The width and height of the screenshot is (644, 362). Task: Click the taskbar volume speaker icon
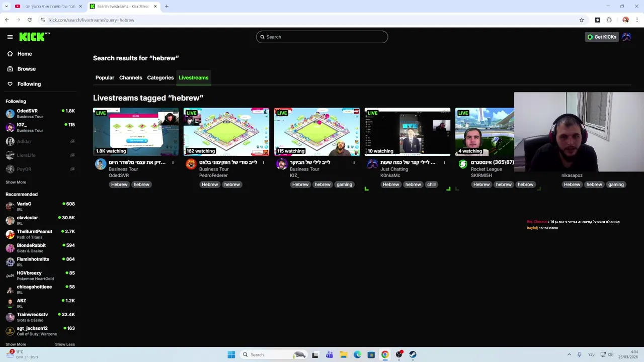pos(610,354)
